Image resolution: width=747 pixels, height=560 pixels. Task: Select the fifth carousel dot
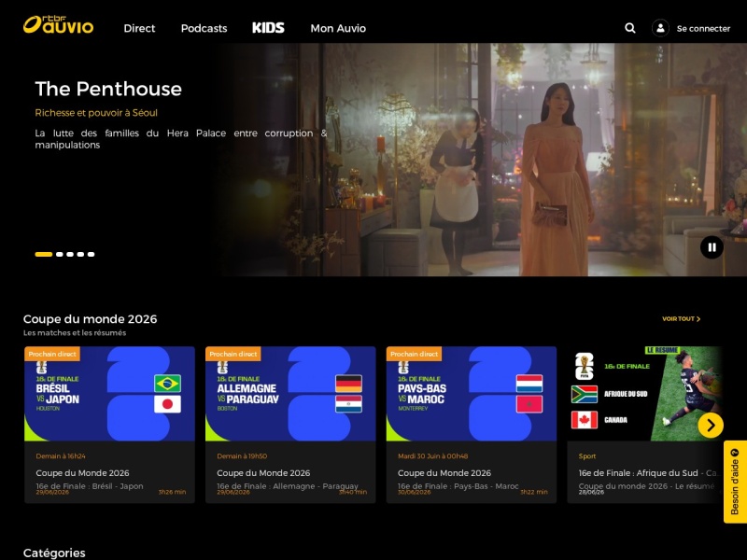coord(91,254)
